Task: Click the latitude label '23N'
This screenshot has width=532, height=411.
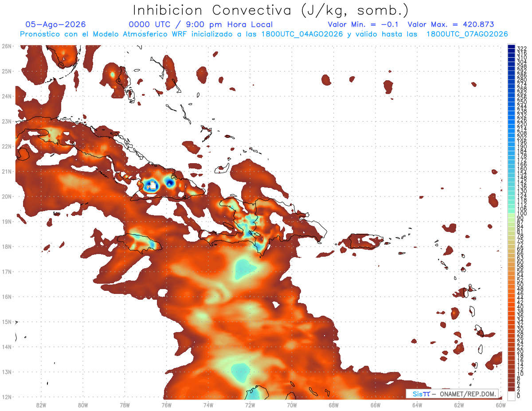Action: [7, 121]
